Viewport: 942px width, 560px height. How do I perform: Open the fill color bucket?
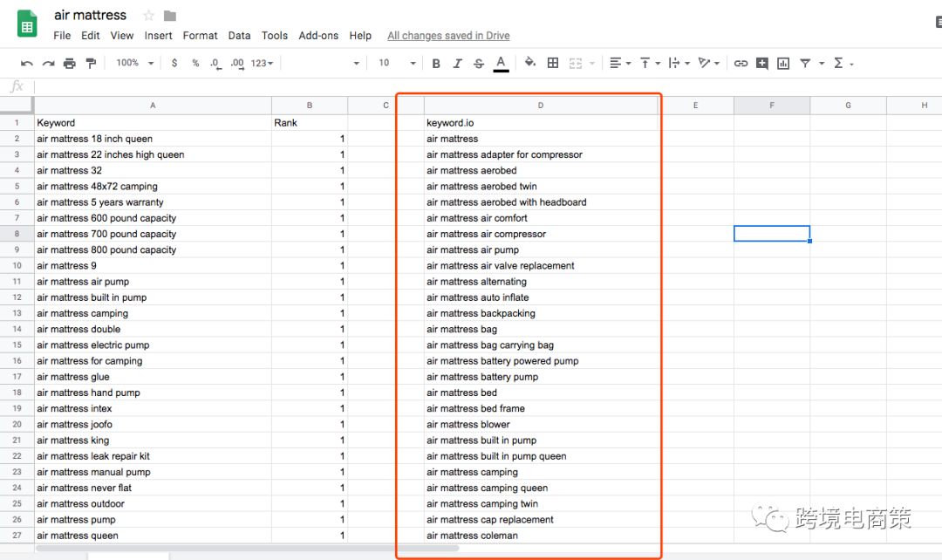point(529,63)
